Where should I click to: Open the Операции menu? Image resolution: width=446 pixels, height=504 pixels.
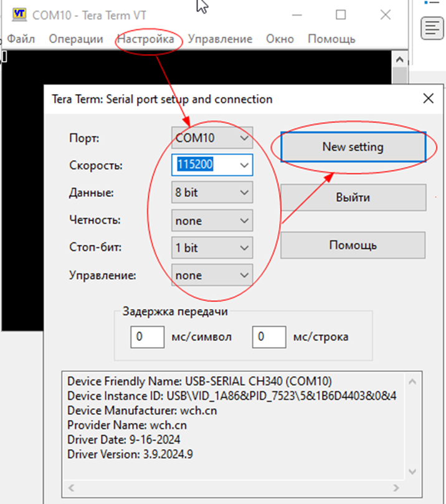pos(75,39)
